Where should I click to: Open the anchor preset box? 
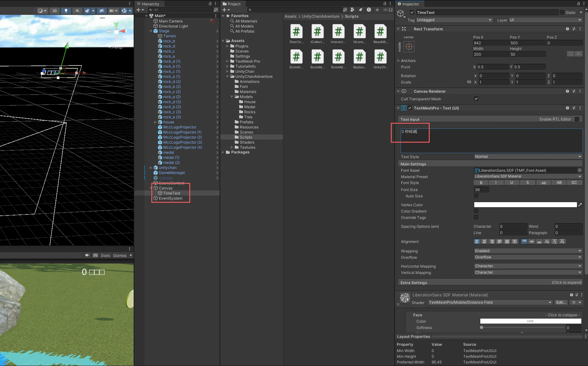(x=409, y=47)
